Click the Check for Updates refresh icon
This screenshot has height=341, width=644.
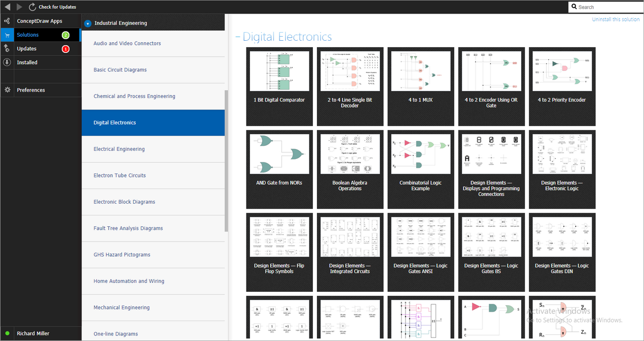pos(33,7)
